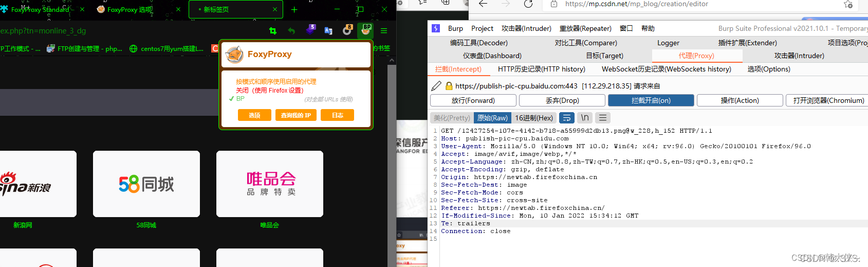This screenshot has width=868, height=267.
Task: Click the padlock icon beside baidu URL
Action: (449, 86)
